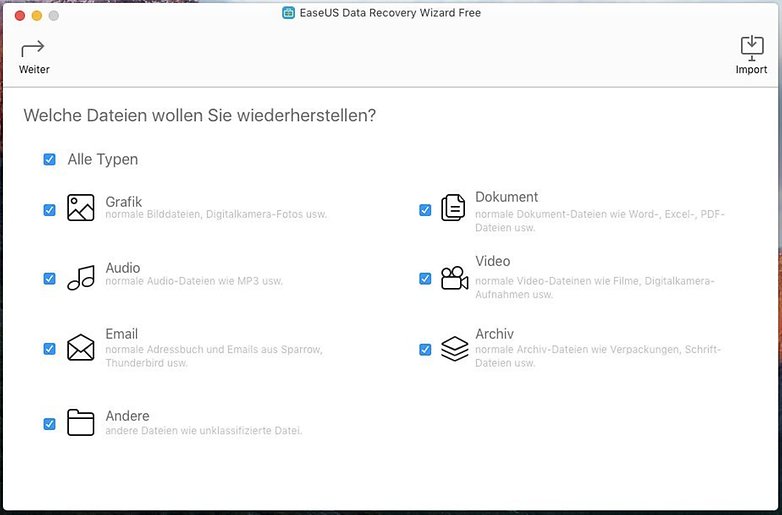Click description mentioning Filme, Digitalkamera-Aufnahmen
This screenshot has height=515, width=782.
pyautogui.click(x=594, y=288)
